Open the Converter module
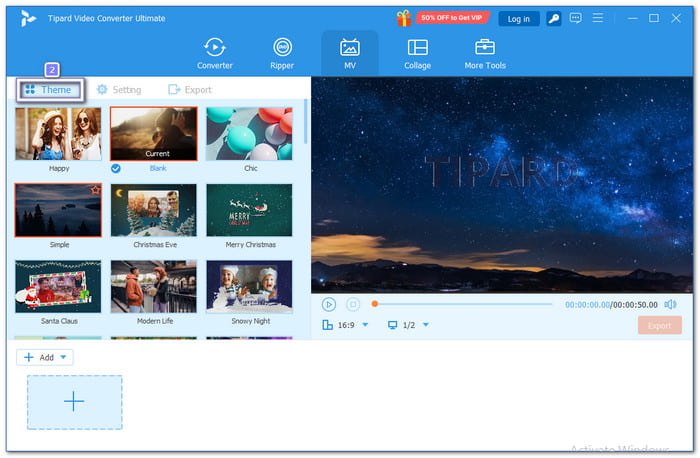 (215, 53)
